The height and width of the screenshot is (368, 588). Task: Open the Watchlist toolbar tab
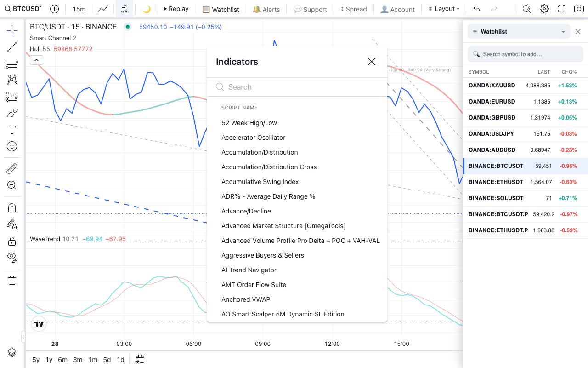coord(221,9)
